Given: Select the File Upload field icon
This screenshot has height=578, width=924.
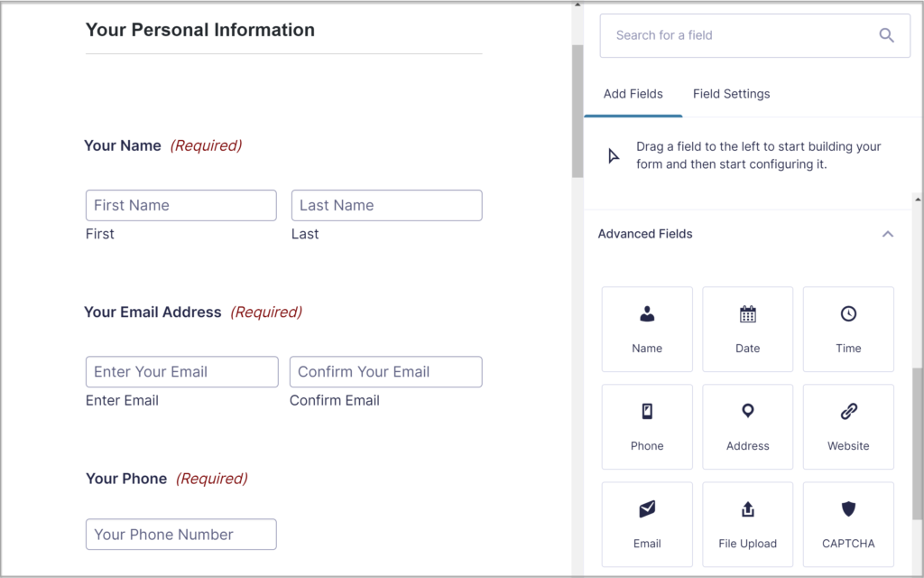Looking at the screenshot, I should point(747,524).
